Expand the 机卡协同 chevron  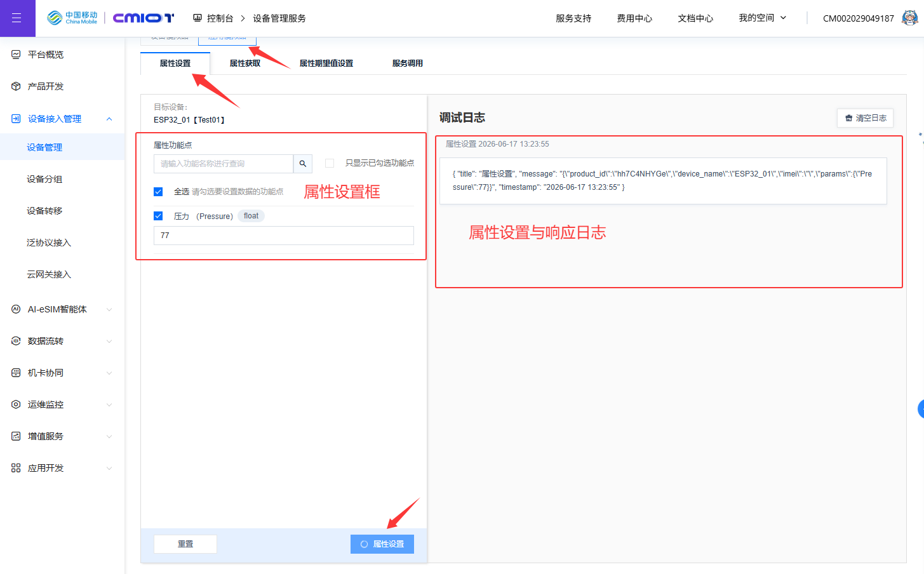[109, 373]
